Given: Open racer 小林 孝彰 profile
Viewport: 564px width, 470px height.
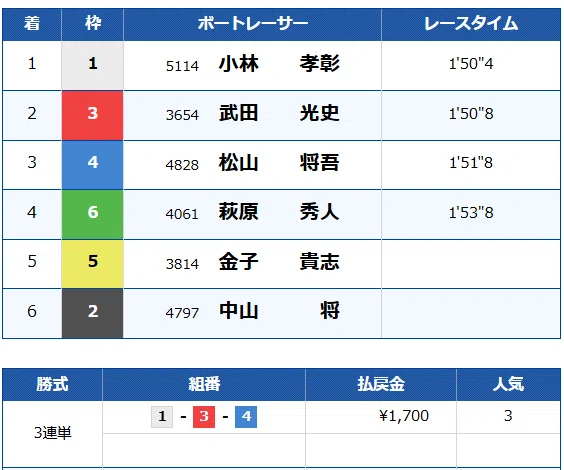Looking at the screenshot, I should point(279,64).
